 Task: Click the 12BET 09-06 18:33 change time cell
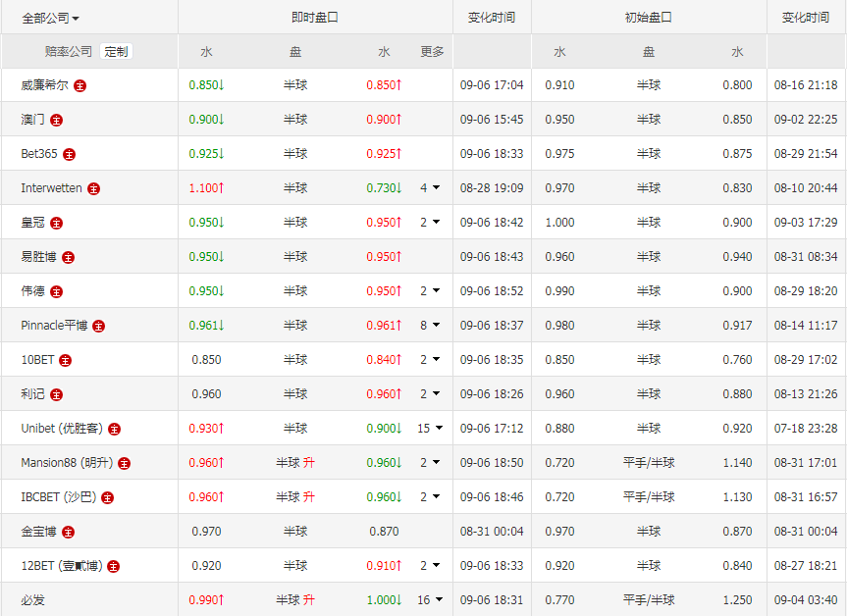tap(492, 566)
